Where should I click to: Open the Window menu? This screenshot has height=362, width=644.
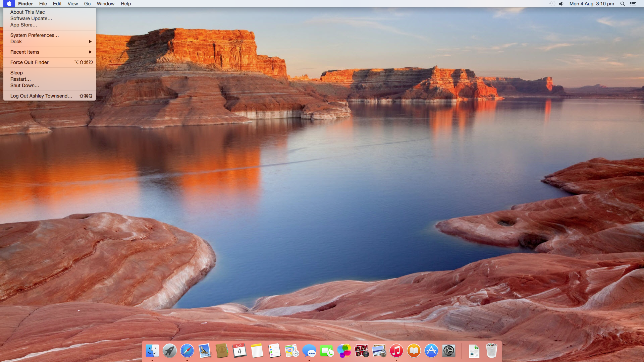(x=106, y=4)
